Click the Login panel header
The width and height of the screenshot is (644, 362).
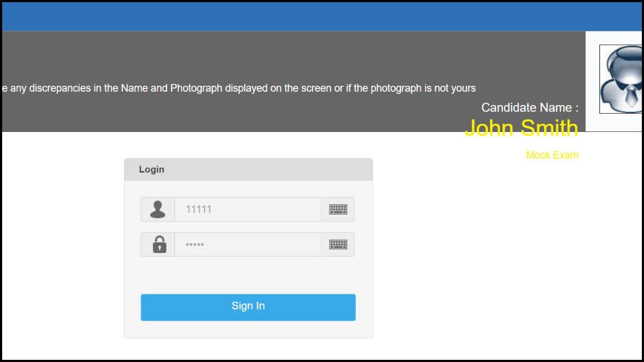click(x=151, y=169)
